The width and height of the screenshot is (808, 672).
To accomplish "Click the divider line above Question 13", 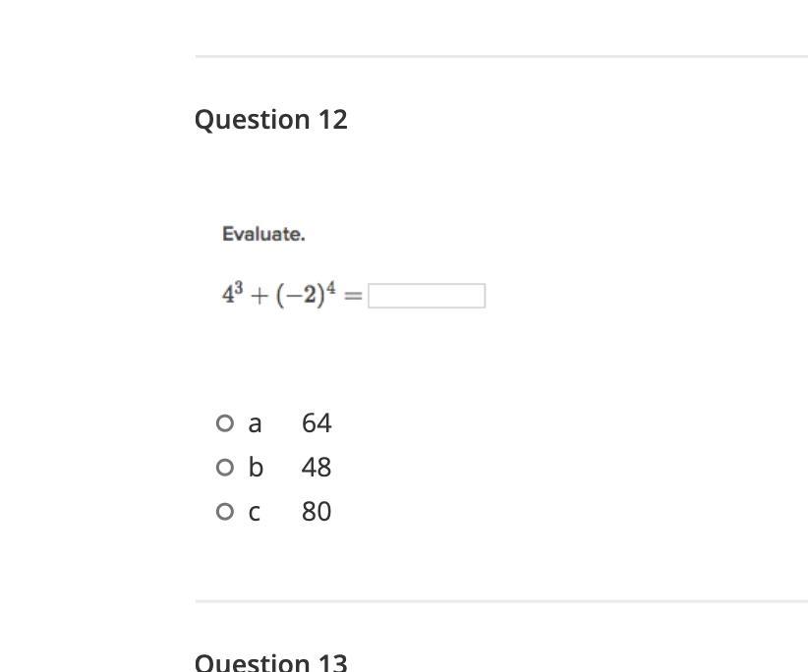I will [x=501, y=601].
